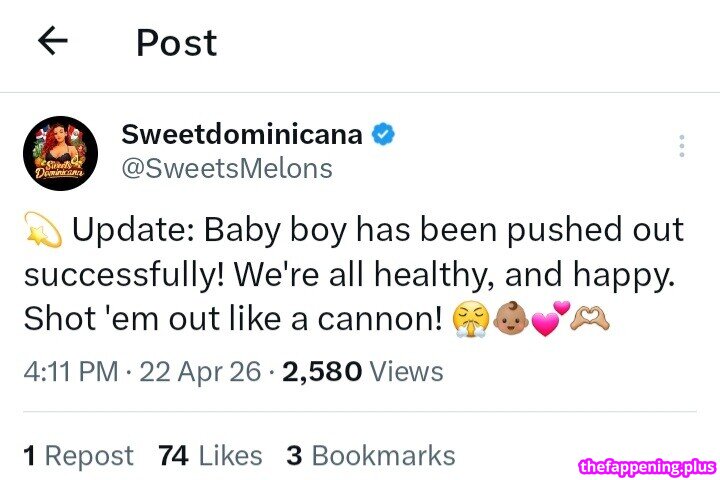720x480 pixels.
Task: Open the 3 Bookmarks count
Action: (370, 456)
